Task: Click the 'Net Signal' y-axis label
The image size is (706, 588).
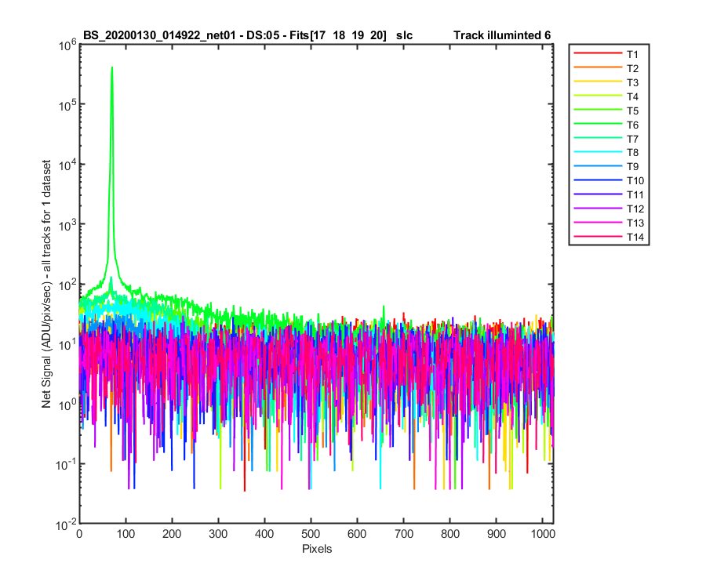Action: point(46,284)
